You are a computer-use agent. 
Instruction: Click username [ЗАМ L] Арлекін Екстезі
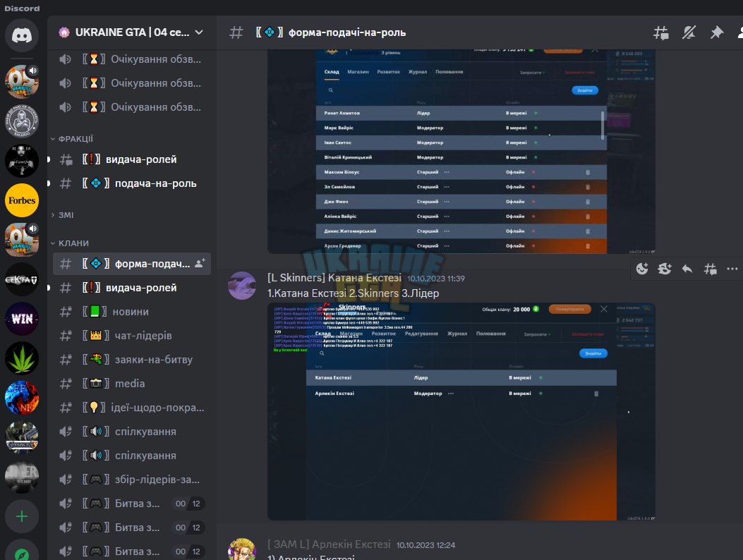click(x=329, y=544)
